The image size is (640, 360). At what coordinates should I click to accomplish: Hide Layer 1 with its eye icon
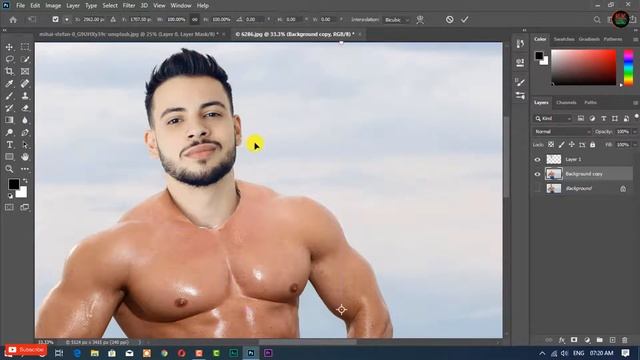tap(537, 160)
